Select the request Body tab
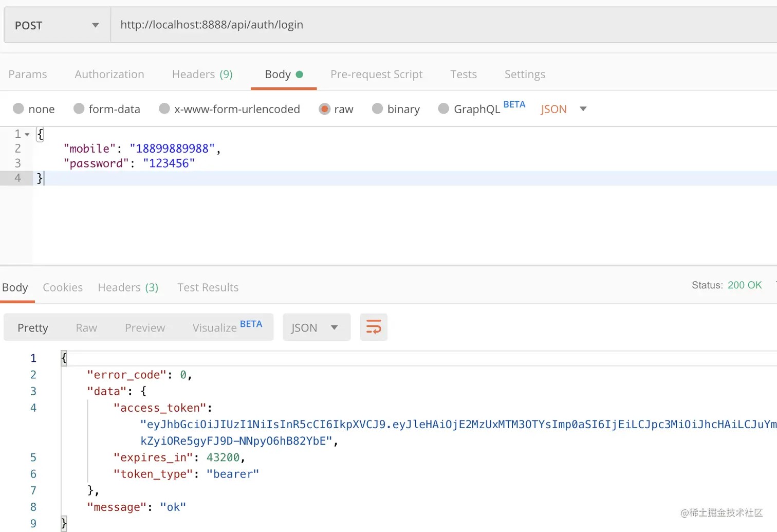Screen dimensions: 777x532 click(284, 75)
